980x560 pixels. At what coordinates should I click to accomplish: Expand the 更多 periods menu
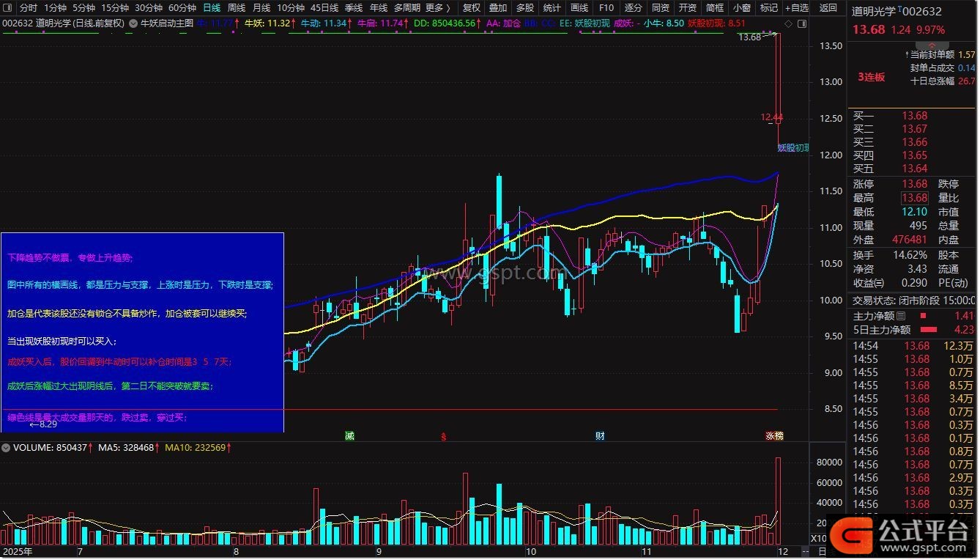[437, 8]
